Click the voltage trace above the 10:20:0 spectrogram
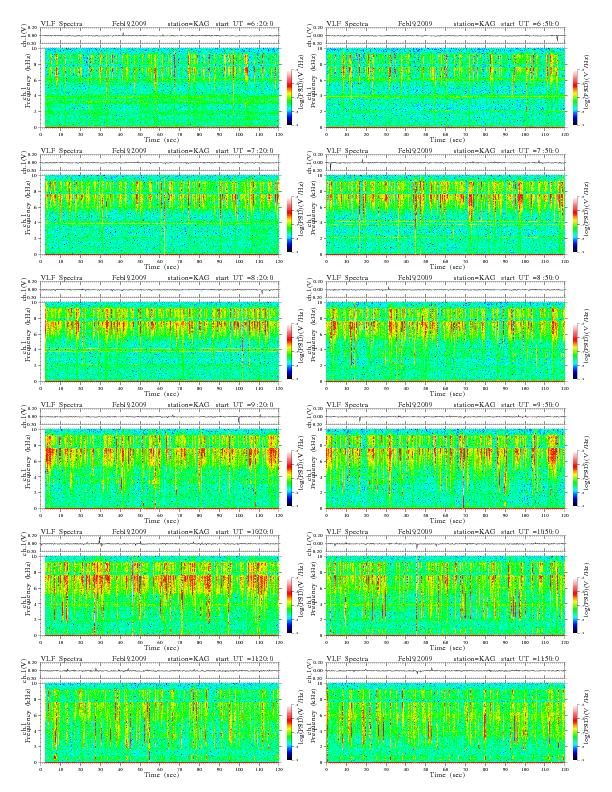The width and height of the screenshot is (612, 792). 160,543
